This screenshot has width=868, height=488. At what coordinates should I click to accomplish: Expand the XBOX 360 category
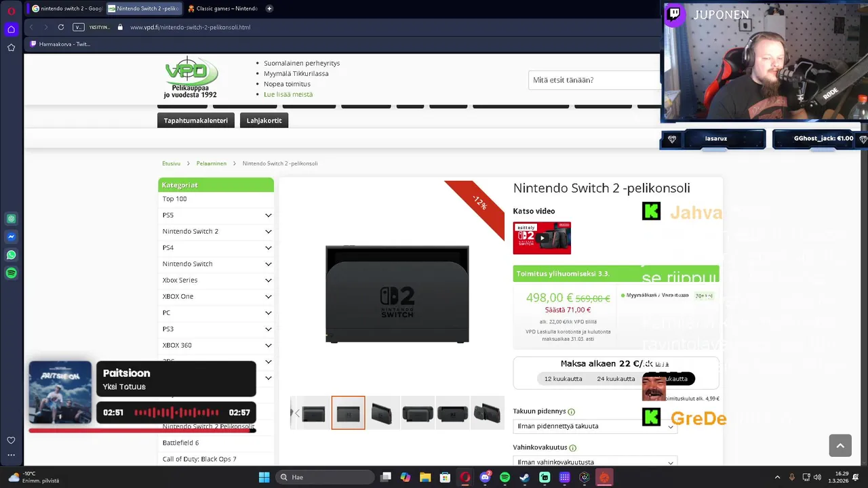[x=269, y=345]
